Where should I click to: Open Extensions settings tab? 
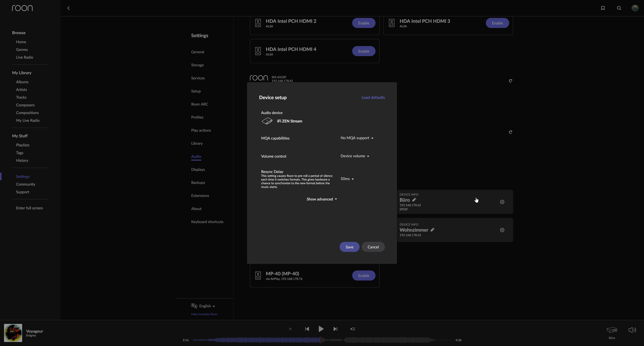[x=200, y=196]
